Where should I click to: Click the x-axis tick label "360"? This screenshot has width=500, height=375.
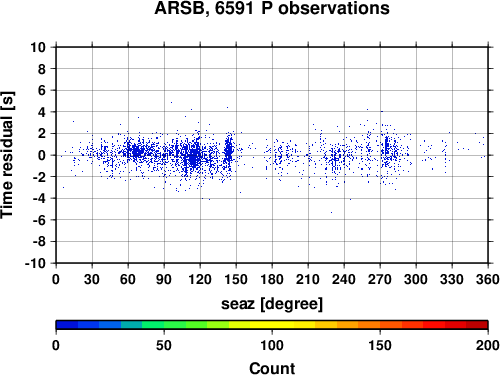tap(488, 279)
